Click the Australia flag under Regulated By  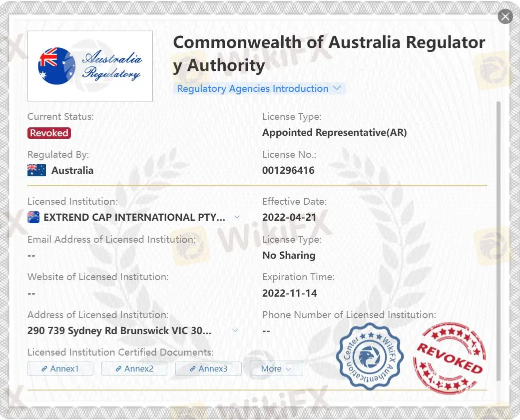pos(36,170)
